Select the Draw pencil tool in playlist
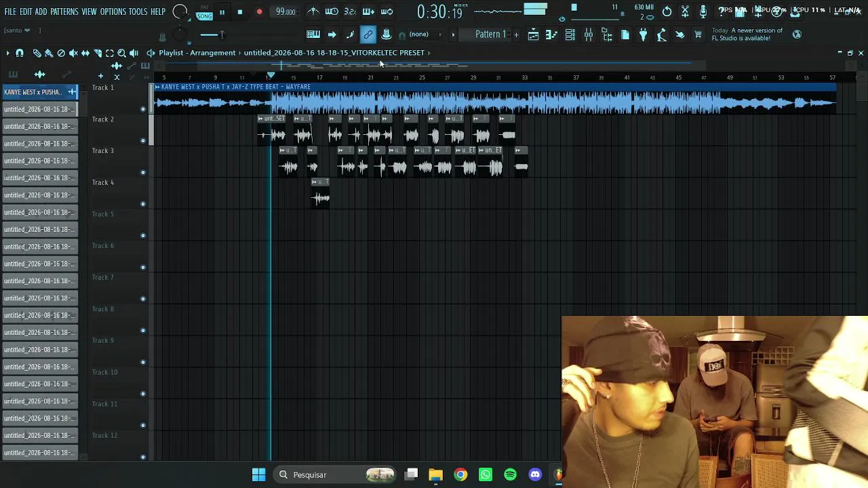This screenshot has width=868, height=488. [37, 53]
